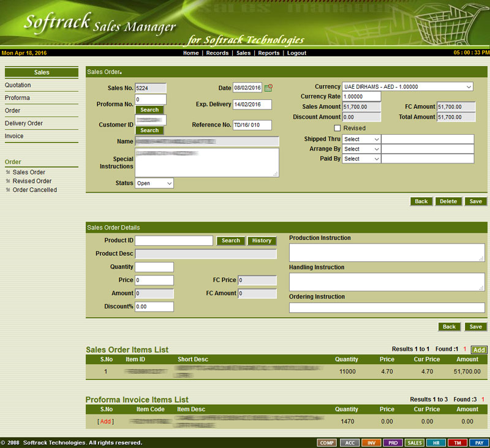
Task: Select the PRD module badge
Action: coord(393,442)
